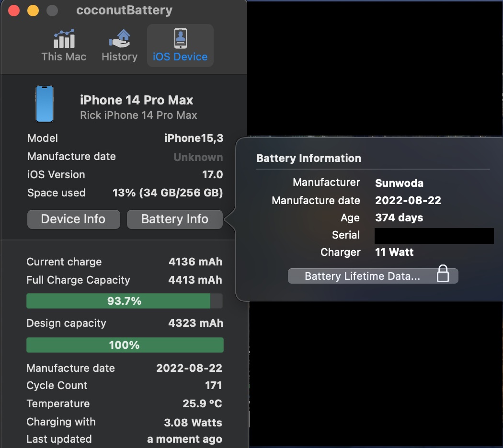Click the device name Rick iPhone 14 Pro Max
This screenshot has width=503, height=448.
tap(138, 115)
